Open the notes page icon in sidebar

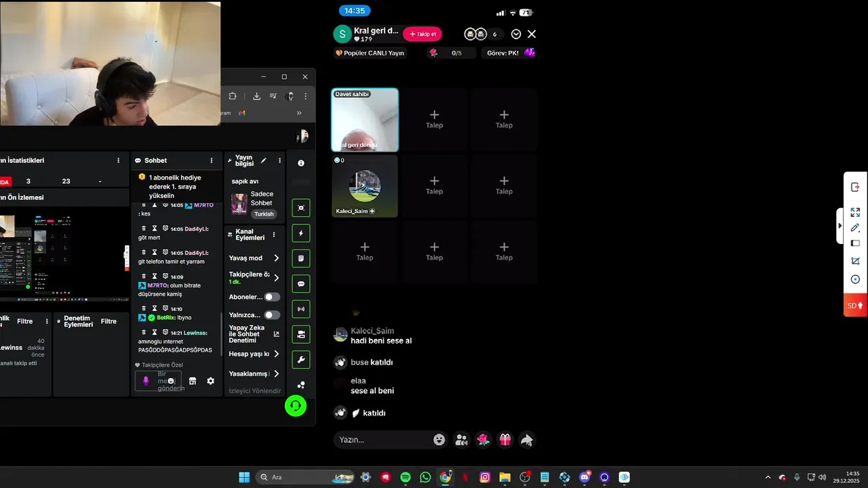301,258
